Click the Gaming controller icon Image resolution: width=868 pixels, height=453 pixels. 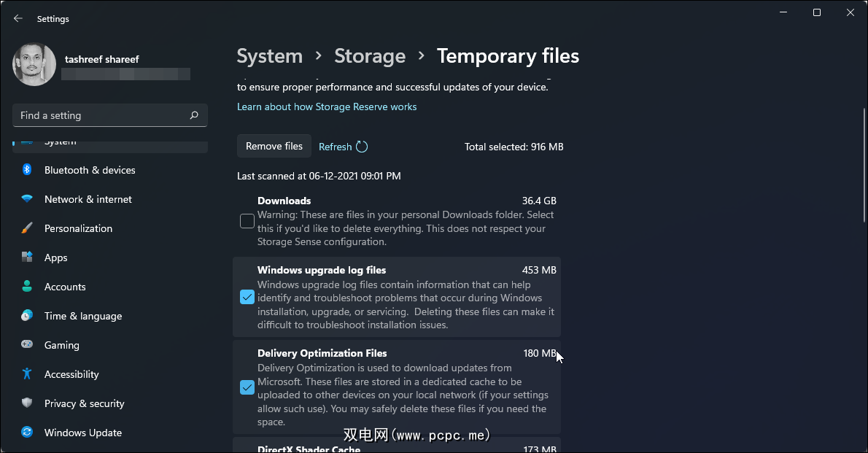pyautogui.click(x=27, y=345)
